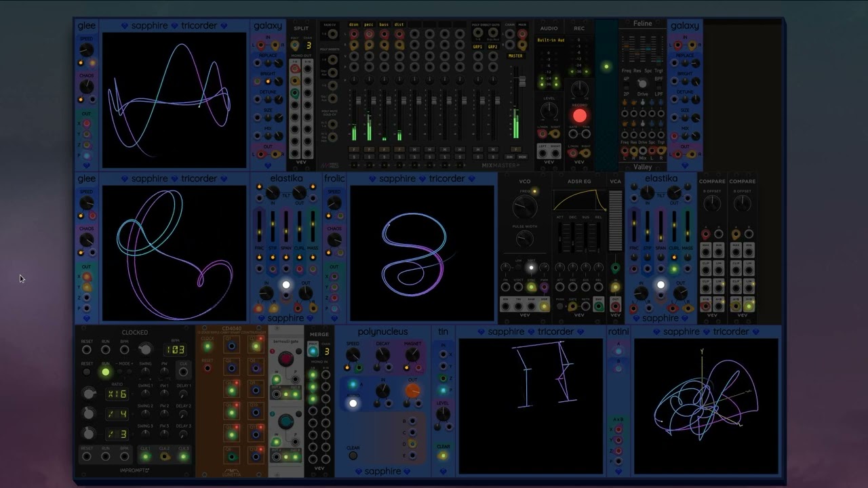Adjust the Drive knob on Feline

coord(642,84)
